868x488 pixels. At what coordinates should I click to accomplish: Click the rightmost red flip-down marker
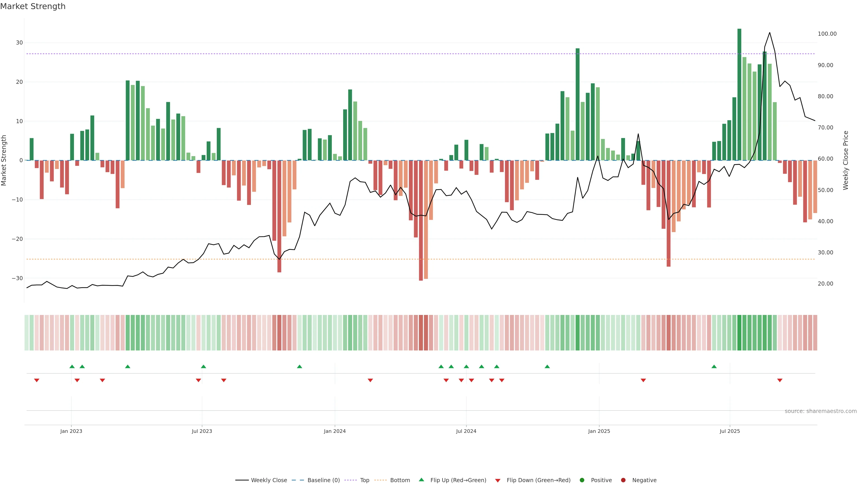coord(780,380)
